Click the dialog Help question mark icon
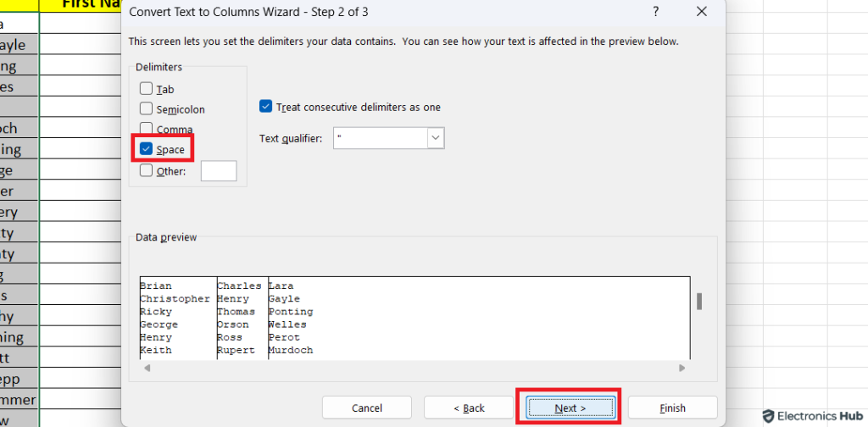 [x=656, y=12]
